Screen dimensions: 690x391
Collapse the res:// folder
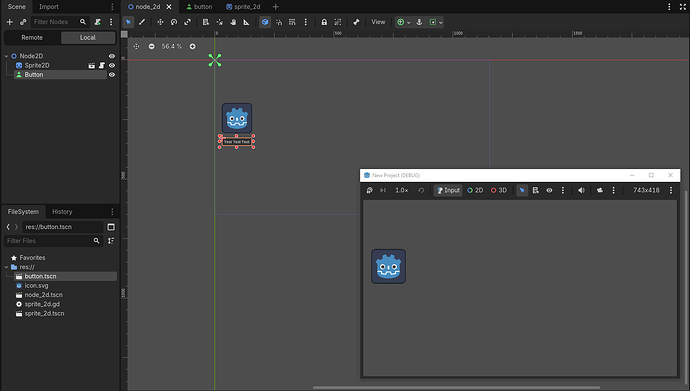pyautogui.click(x=7, y=267)
